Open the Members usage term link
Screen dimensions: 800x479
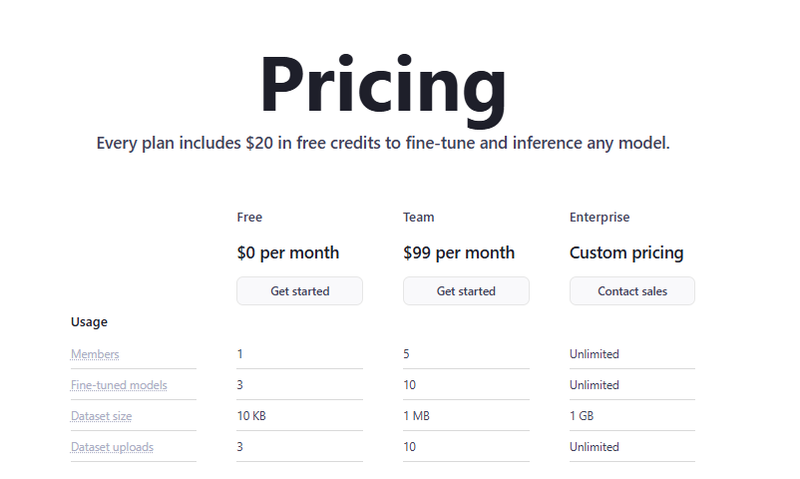point(95,354)
